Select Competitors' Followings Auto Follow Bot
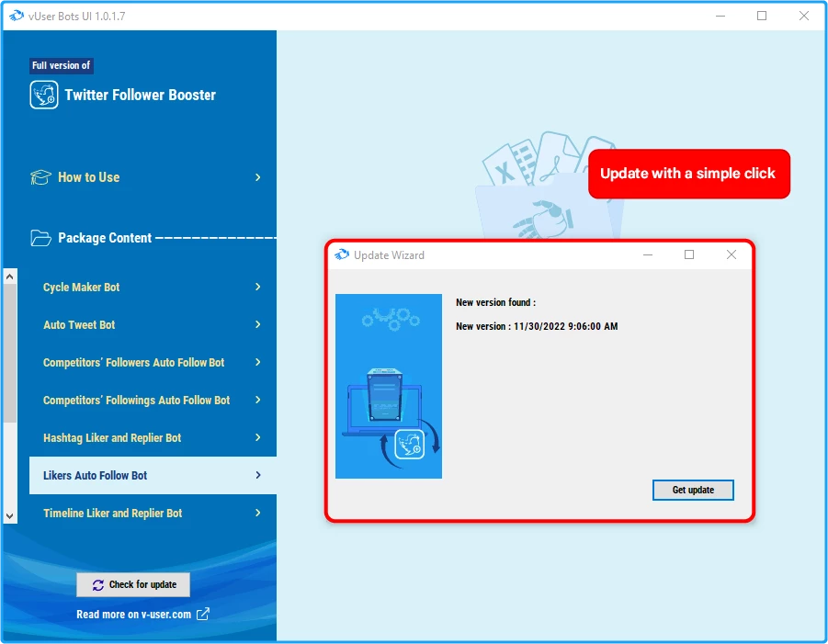 coord(153,401)
